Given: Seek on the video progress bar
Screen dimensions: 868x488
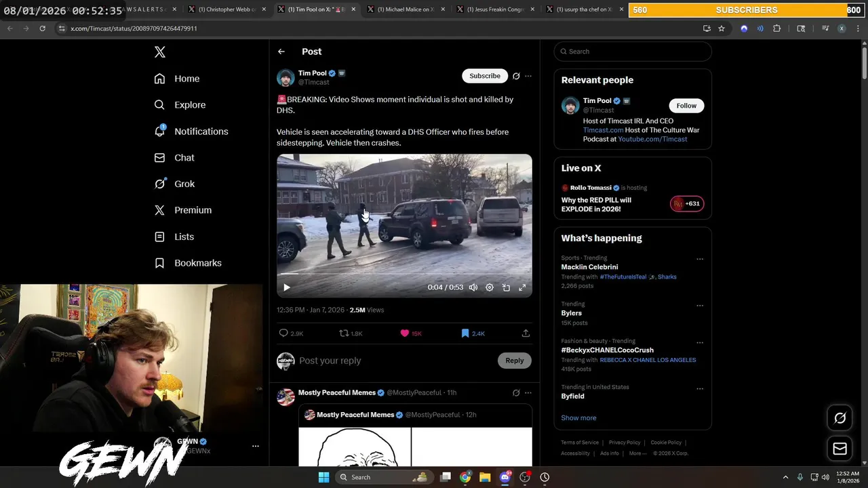Looking at the screenshot, I should point(404,274).
